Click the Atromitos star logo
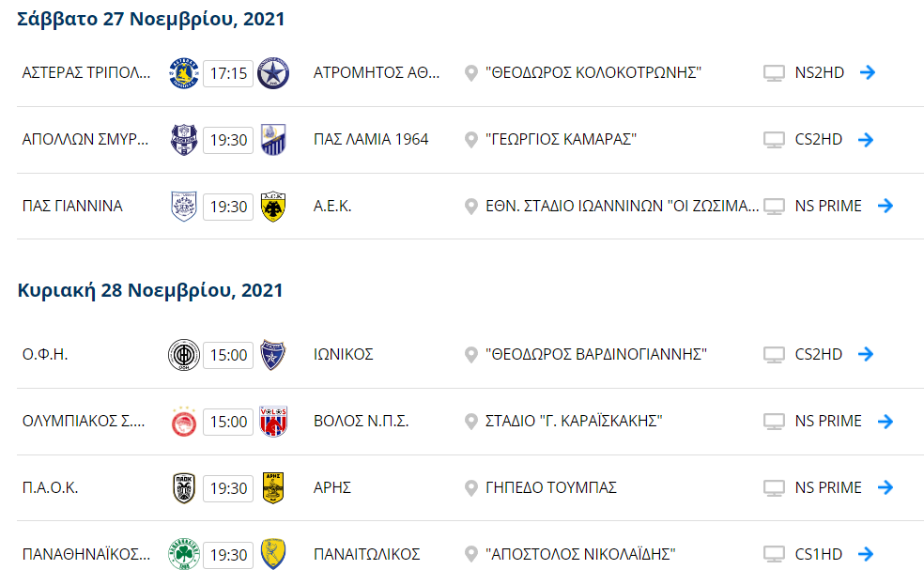This screenshot has height=585, width=924. tap(273, 73)
